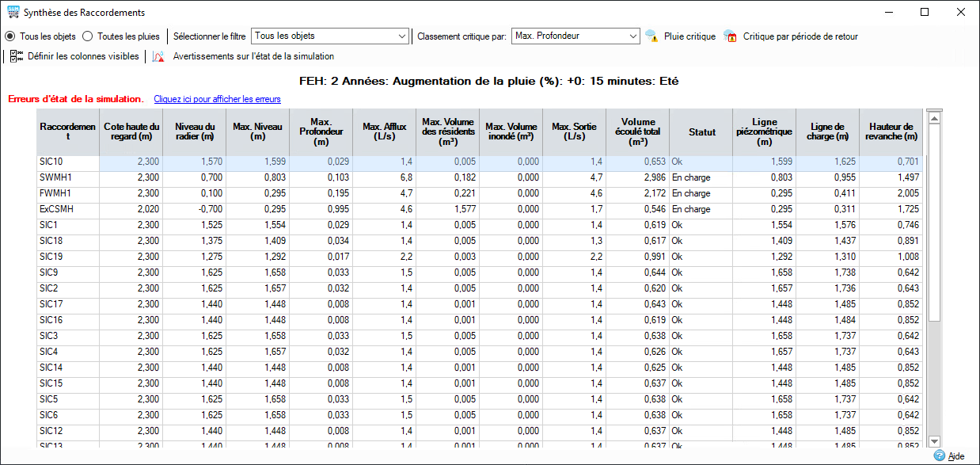Click En charge status of SWMH1
980x465 pixels.
click(x=691, y=177)
